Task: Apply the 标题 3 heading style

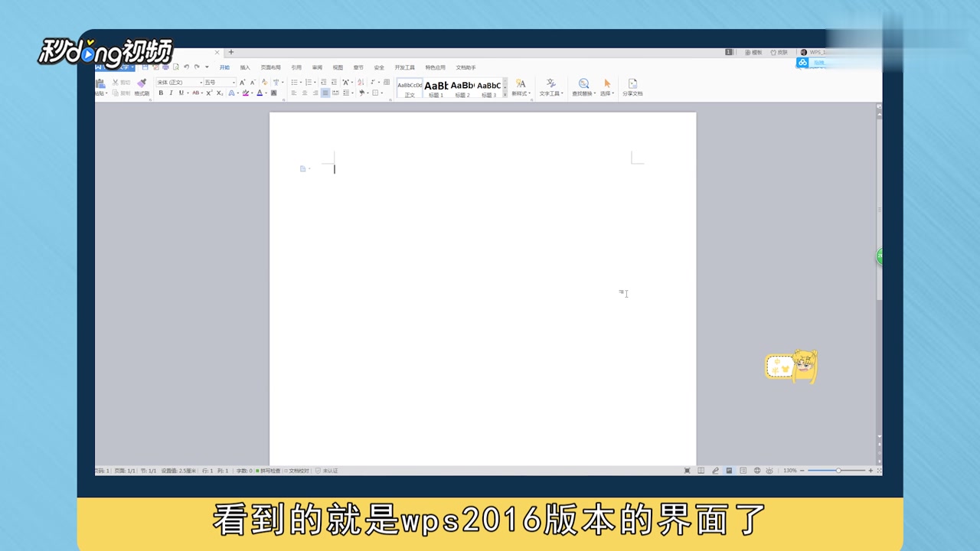Action: [488, 88]
